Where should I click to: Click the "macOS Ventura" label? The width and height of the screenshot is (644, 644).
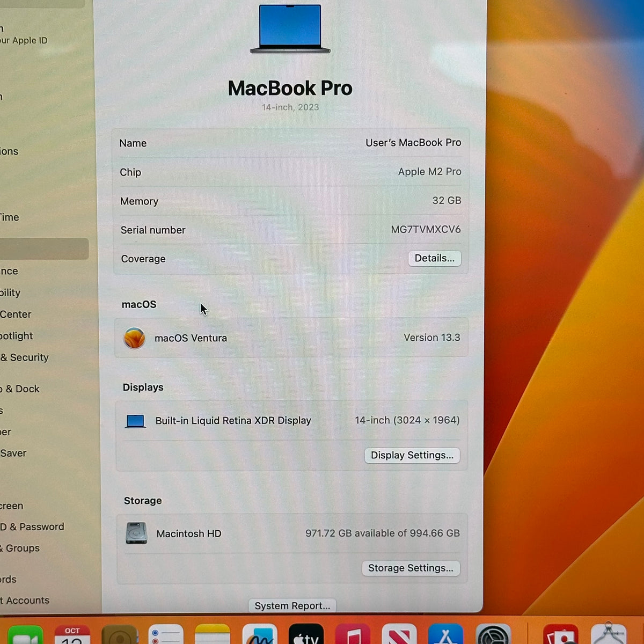pos(191,338)
